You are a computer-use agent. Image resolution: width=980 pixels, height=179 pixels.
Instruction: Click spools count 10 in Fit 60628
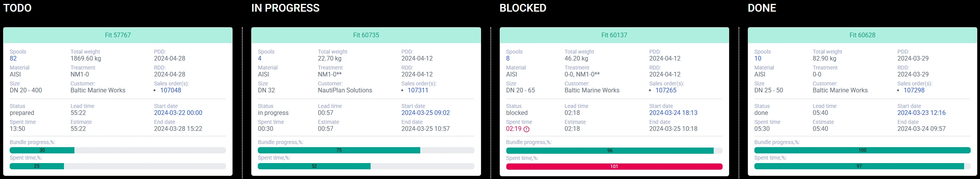[758, 58]
